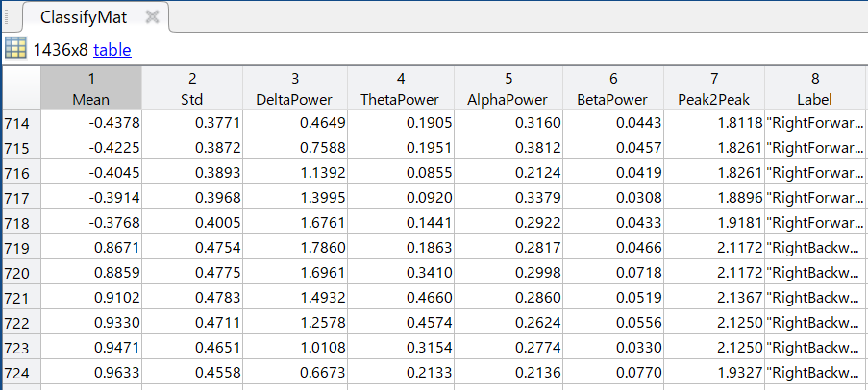This screenshot has height=390, width=868.
Task: Select the BetaPower column header
Action: [x=615, y=88]
